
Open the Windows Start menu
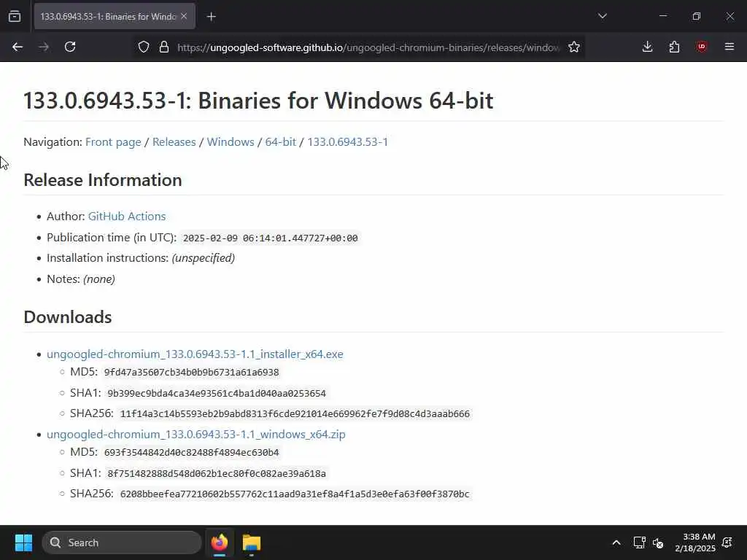[x=23, y=542]
